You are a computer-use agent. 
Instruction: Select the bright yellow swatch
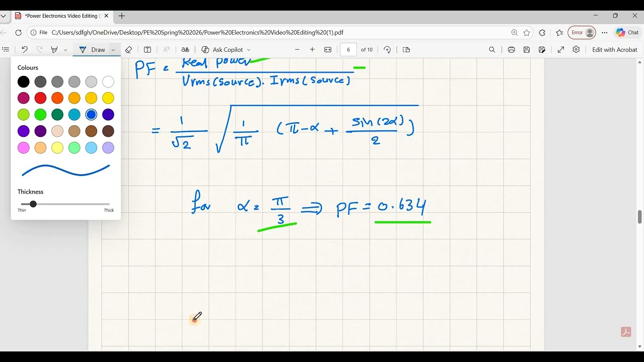point(108,98)
